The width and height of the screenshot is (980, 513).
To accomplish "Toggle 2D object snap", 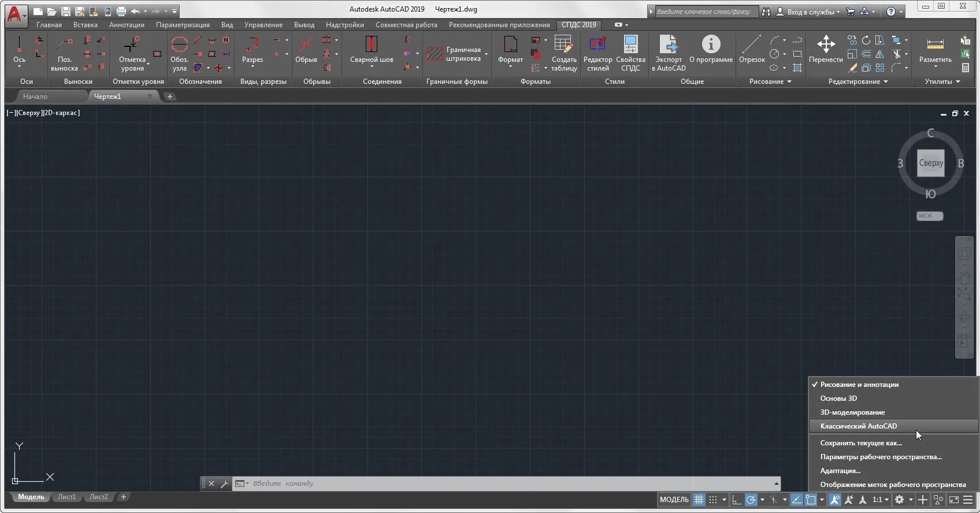I will [811, 500].
